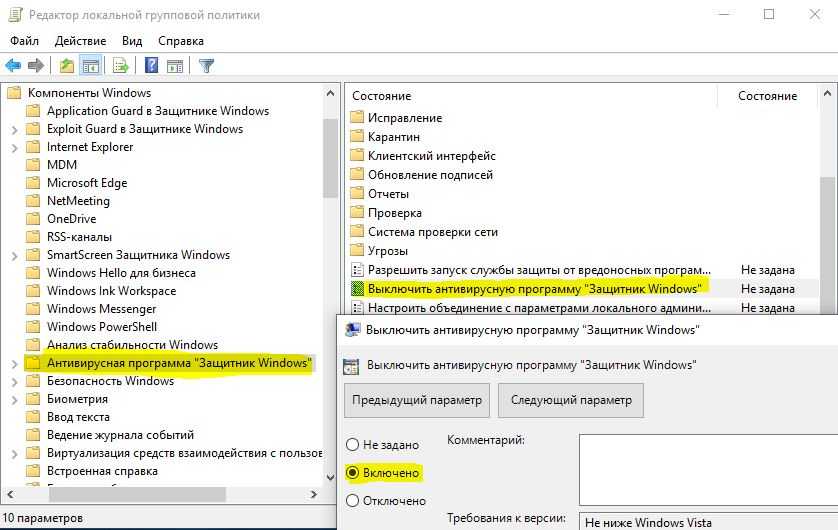This screenshot has width=838, height=530.
Task: Click folder icon beside Исправление
Action: (x=357, y=117)
